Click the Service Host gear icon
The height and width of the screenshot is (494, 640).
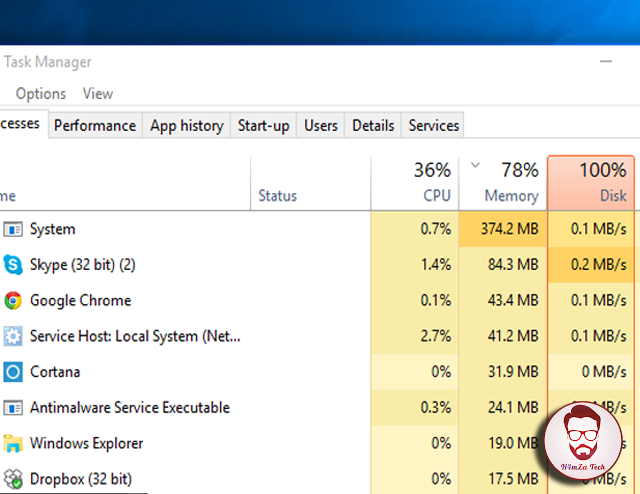pos(13,336)
